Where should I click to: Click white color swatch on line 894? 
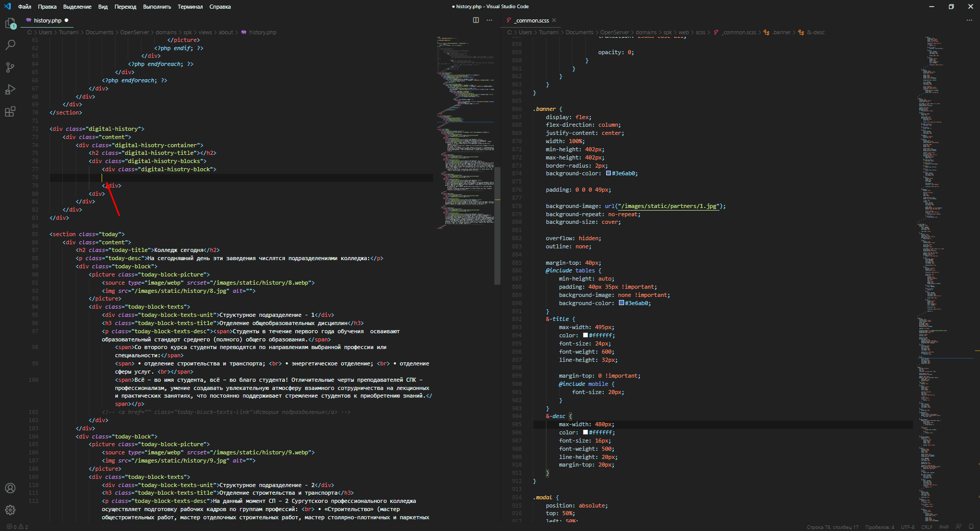586,335
